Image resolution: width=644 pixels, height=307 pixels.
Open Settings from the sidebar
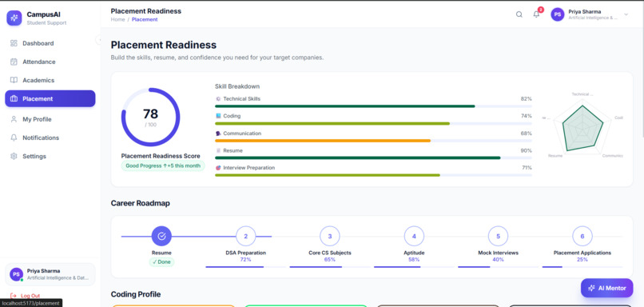click(x=50, y=156)
